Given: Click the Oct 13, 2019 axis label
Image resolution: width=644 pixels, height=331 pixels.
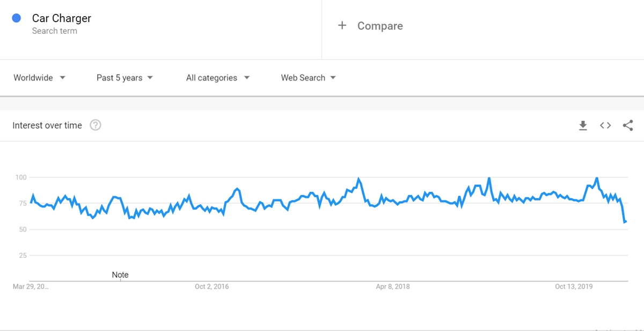Looking at the screenshot, I should coord(574,286).
